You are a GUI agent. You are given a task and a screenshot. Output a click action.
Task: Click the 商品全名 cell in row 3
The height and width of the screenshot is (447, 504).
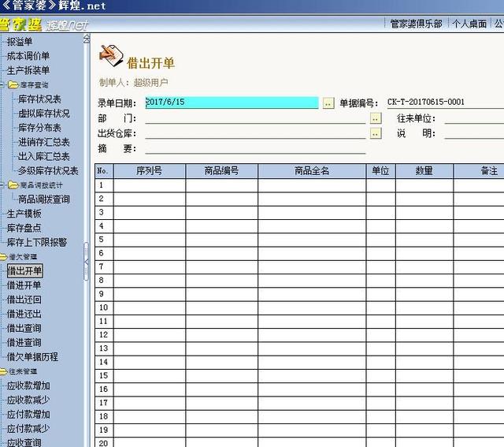pos(312,212)
